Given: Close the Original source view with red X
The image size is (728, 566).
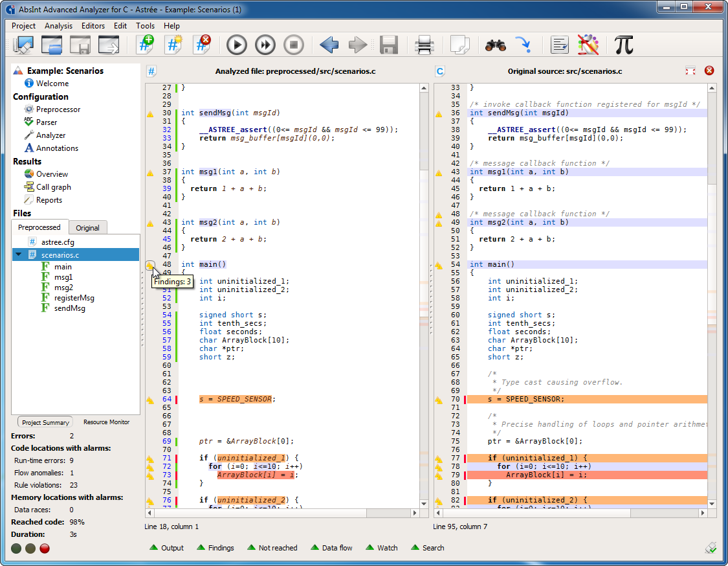Looking at the screenshot, I should (709, 71).
